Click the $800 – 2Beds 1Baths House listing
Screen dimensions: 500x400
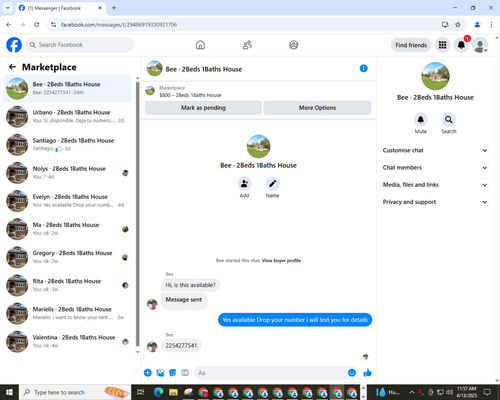tap(190, 95)
